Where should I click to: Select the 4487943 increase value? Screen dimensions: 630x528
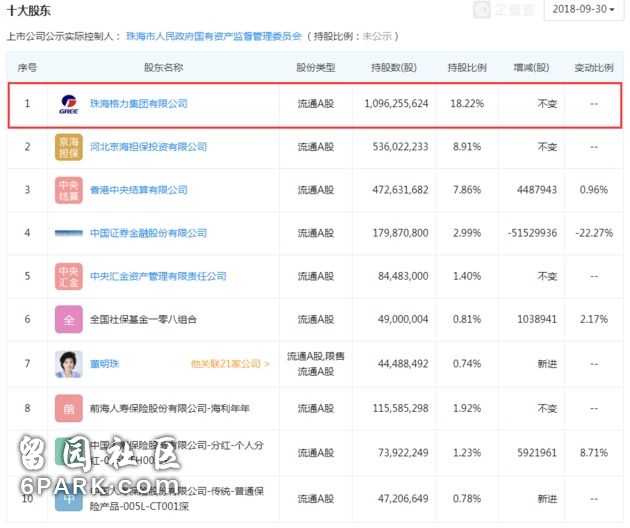537,190
